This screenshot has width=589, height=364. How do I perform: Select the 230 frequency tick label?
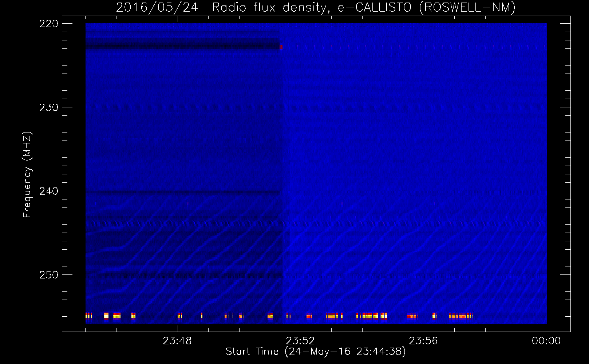[x=49, y=107]
